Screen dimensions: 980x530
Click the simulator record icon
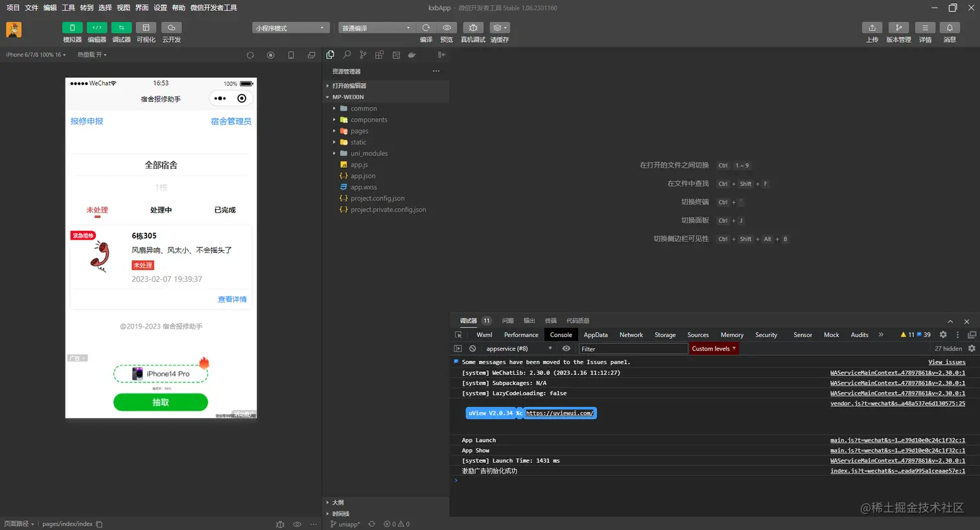pyautogui.click(x=271, y=55)
